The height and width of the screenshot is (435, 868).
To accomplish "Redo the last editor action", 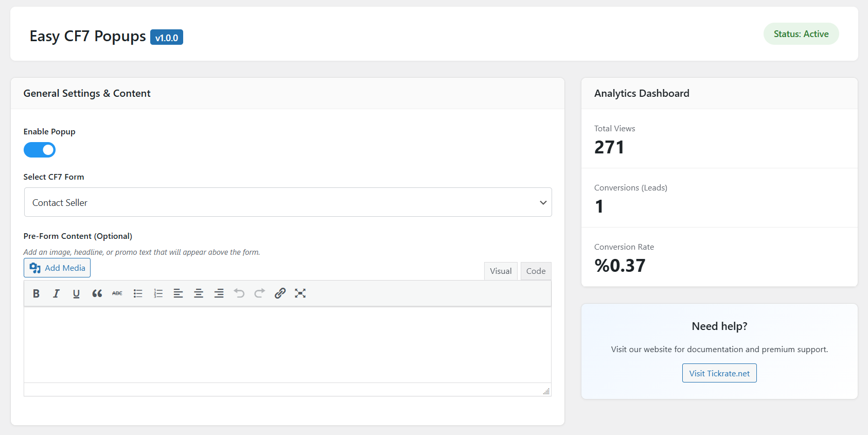I will pos(259,293).
